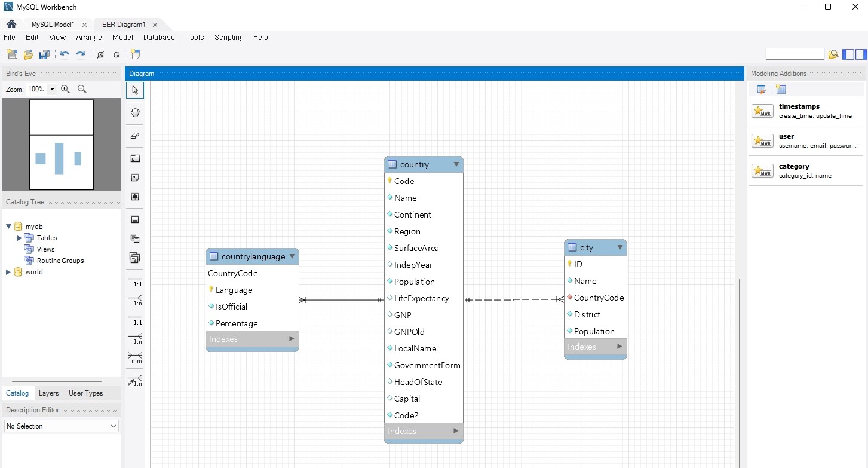Open the Database menu
Viewport: 868px width, 468px height.
[x=159, y=37]
